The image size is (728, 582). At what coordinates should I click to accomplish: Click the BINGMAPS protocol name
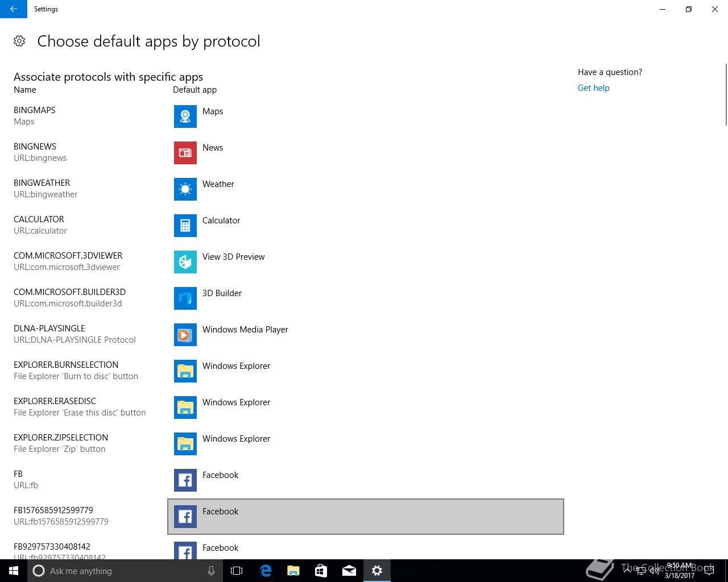click(35, 110)
